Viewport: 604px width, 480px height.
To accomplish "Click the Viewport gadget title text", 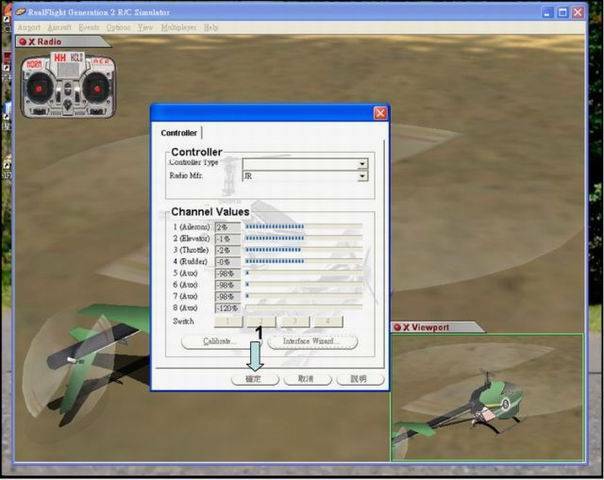I will click(x=431, y=327).
